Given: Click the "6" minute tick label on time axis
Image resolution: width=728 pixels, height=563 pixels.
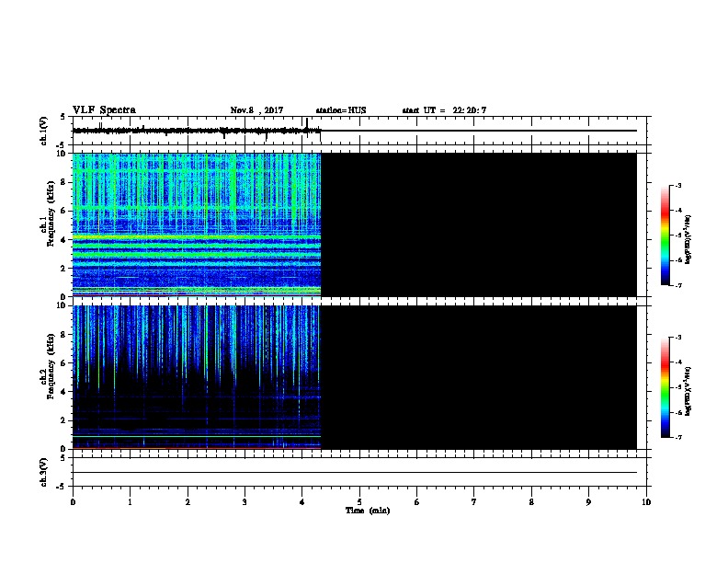Looking at the screenshot, I should pos(416,502).
